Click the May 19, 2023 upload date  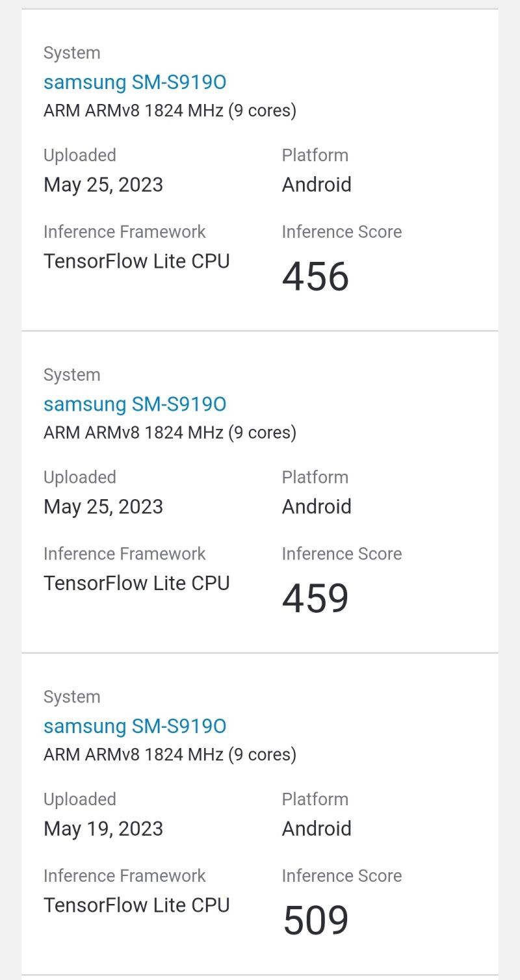(103, 829)
